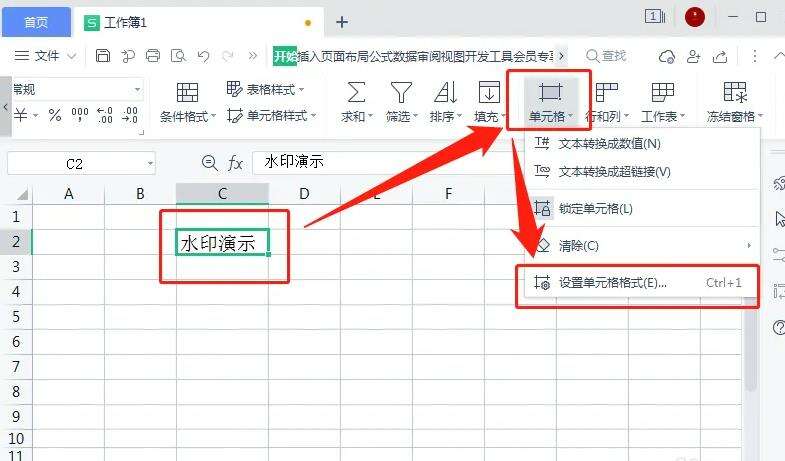Open 冻结窗格 freeze panes menu
This screenshot has width=785, height=461.
click(734, 103)
